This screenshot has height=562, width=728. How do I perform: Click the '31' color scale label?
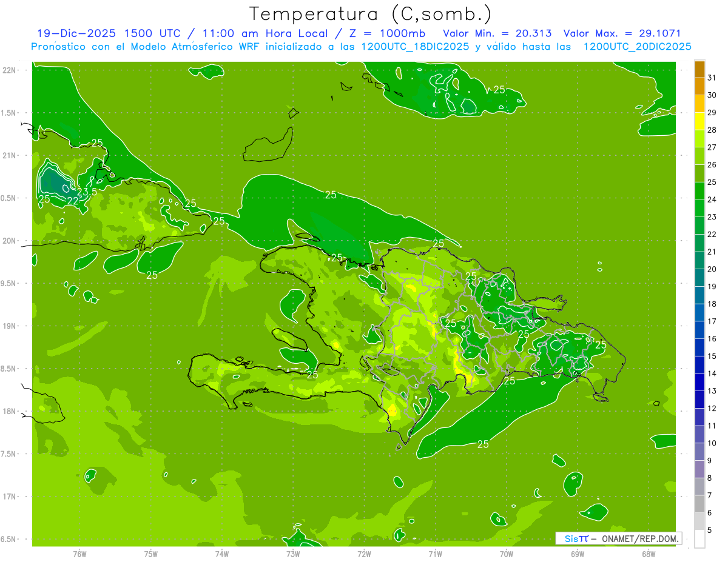pos(712,78)
